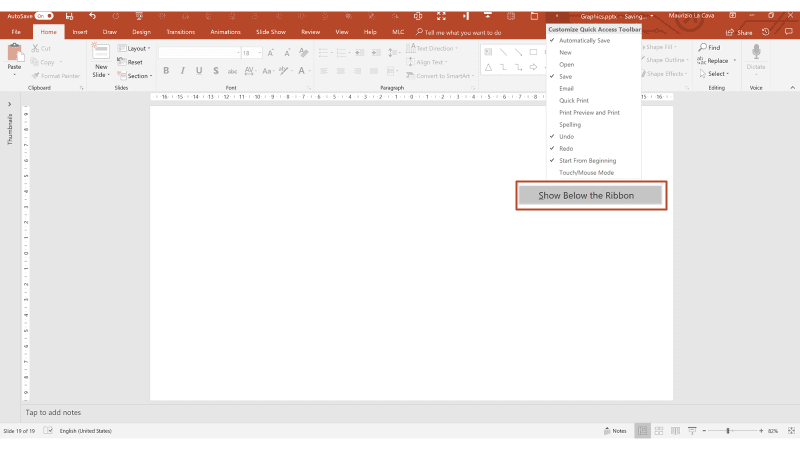This screenshot has width=800, height=450.
Task: Switch to Reading View icon
Action: [676, 431]
